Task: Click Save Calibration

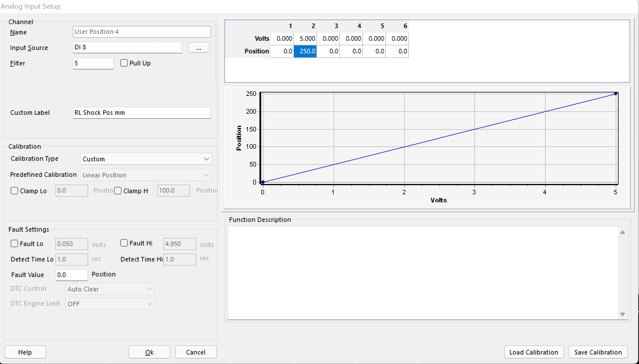Action: pos(598,352)
